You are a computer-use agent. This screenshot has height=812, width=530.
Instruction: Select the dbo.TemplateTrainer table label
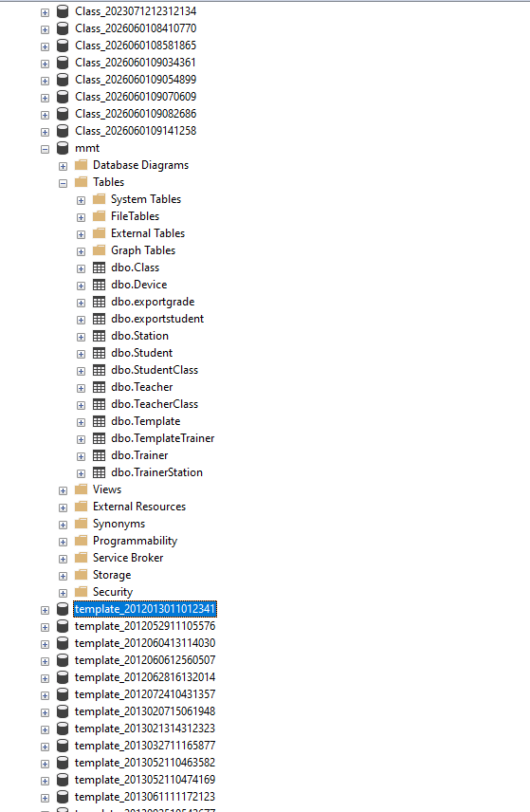pos(162,438)
